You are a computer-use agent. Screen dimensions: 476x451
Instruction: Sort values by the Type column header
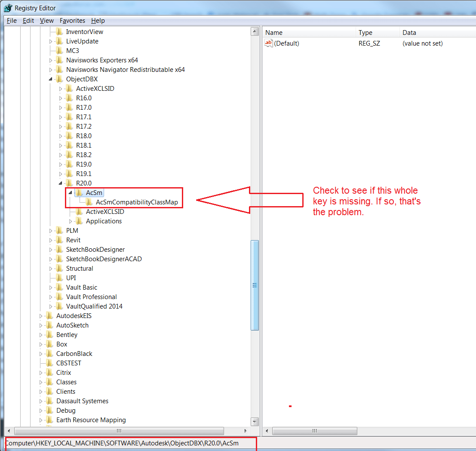[378, 33]
